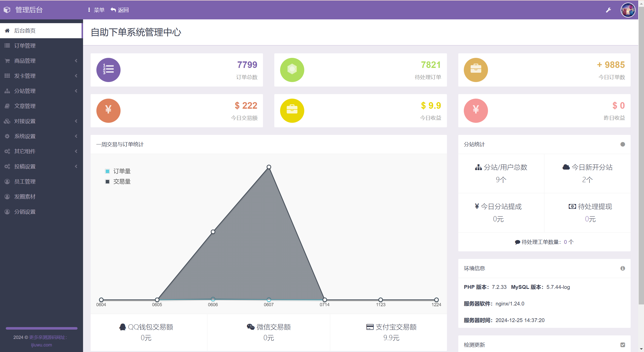Open the 订单管理 sidebar menu item
This screenshot has height=352, width=644.
(x=25, y=46)
